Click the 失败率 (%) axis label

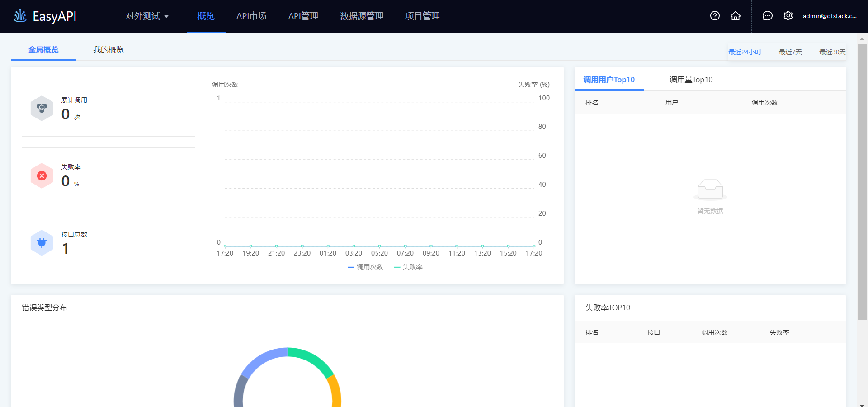pyautogui.click(x=534, y=85)
